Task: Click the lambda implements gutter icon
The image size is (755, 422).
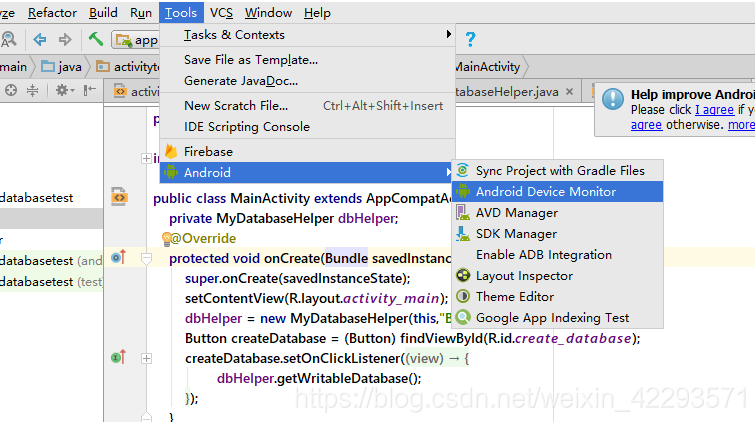Action: coord(118,357)
